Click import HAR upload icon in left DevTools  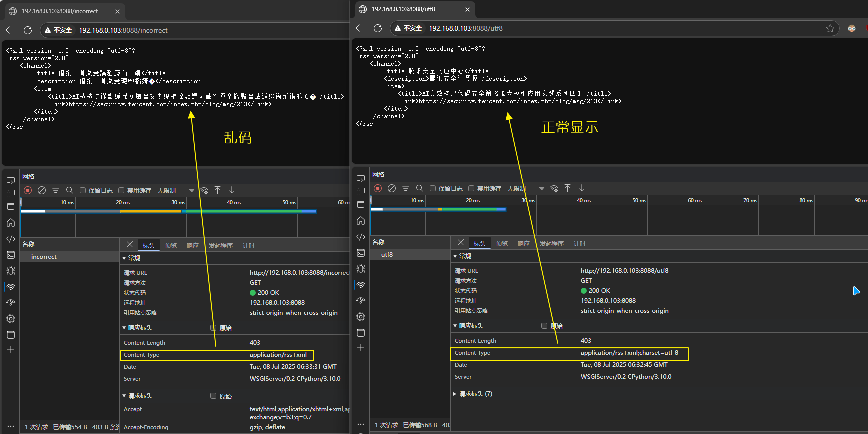click(218, 190)
